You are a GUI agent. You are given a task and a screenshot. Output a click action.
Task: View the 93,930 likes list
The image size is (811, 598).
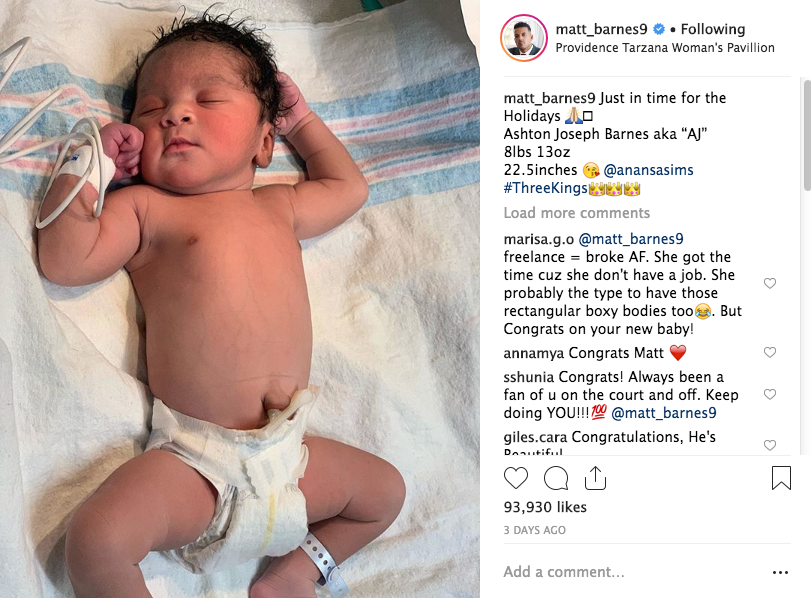[545, 507]
